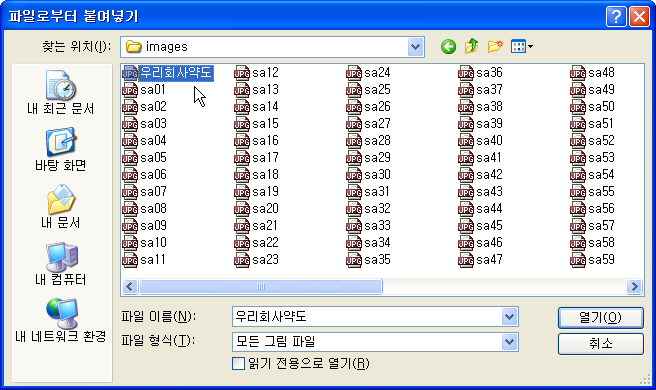Go up one folder level
The height and width of the screenshot is (390, 656).
click(472, 46)
